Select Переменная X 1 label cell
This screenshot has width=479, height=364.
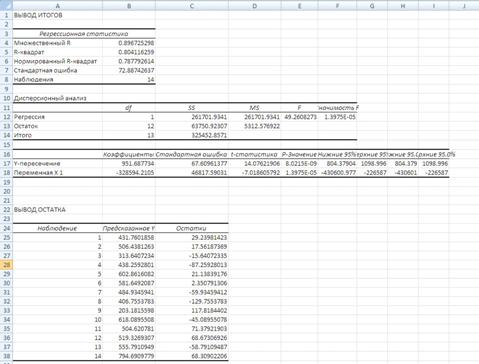tap(57, 173)
